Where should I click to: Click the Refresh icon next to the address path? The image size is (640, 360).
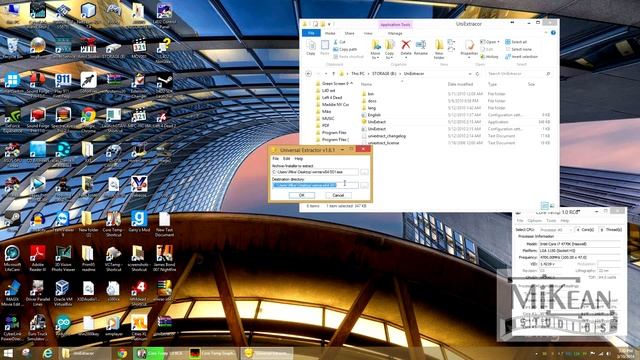[x=477, y=74]
